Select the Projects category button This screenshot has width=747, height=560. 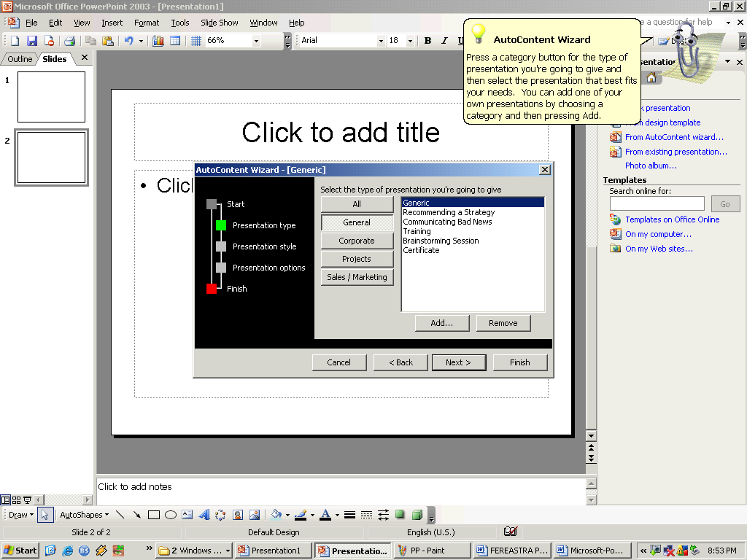coord(357,259)
